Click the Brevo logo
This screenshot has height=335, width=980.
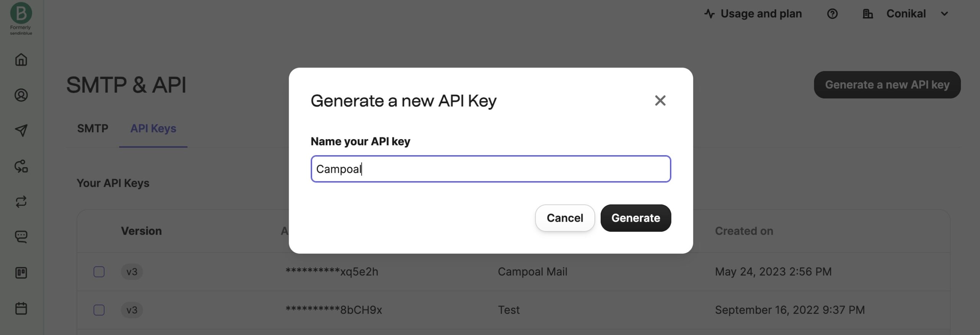(21, 13)
